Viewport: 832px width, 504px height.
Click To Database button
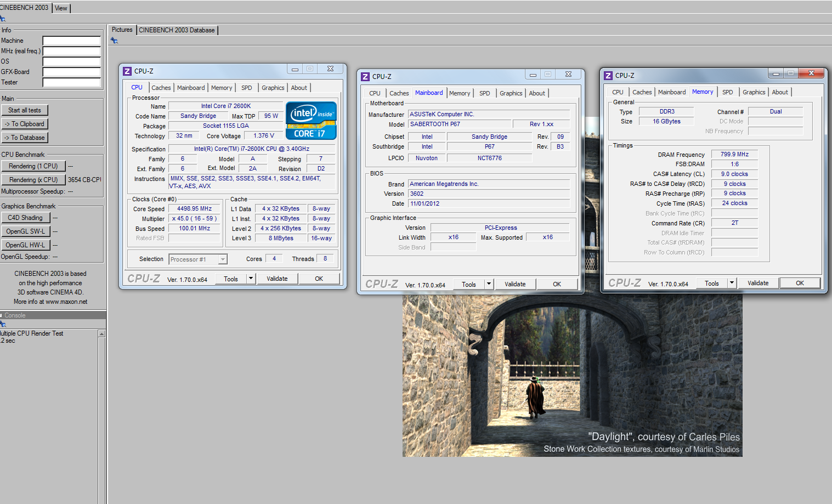pyautogui.click(x=25, y=138)
